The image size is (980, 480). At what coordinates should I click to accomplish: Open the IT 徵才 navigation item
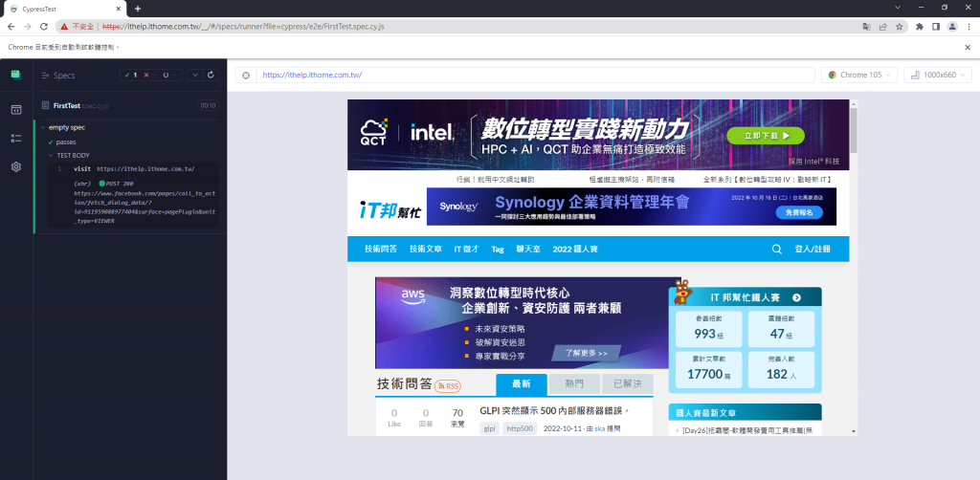point(466,249)
